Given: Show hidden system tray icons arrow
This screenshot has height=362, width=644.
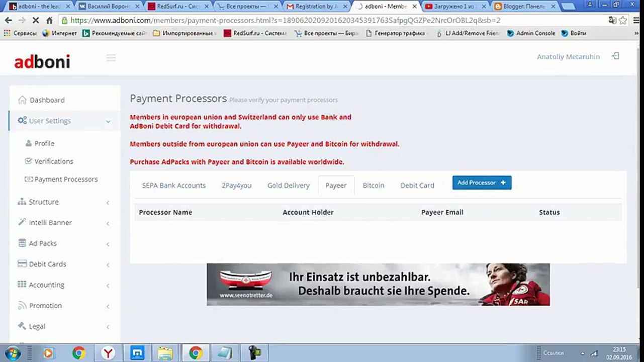Looking at the screenshot, I should (583, 353).
